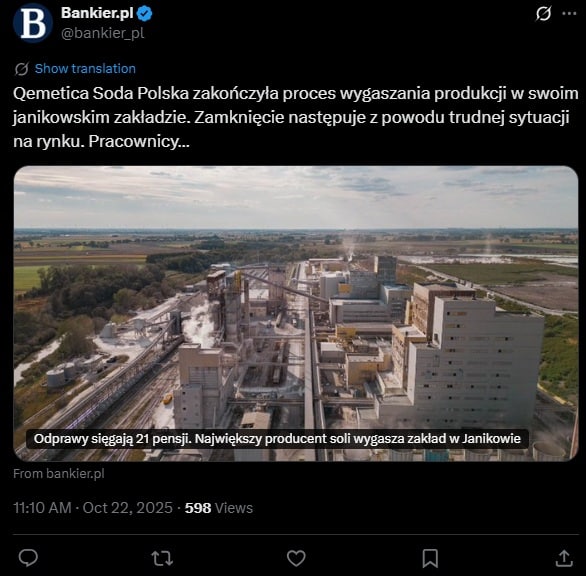Click the 11:10 AM Oct 22, 2025 timestamp
Screen dimensions: 586x576
point(93,508)
